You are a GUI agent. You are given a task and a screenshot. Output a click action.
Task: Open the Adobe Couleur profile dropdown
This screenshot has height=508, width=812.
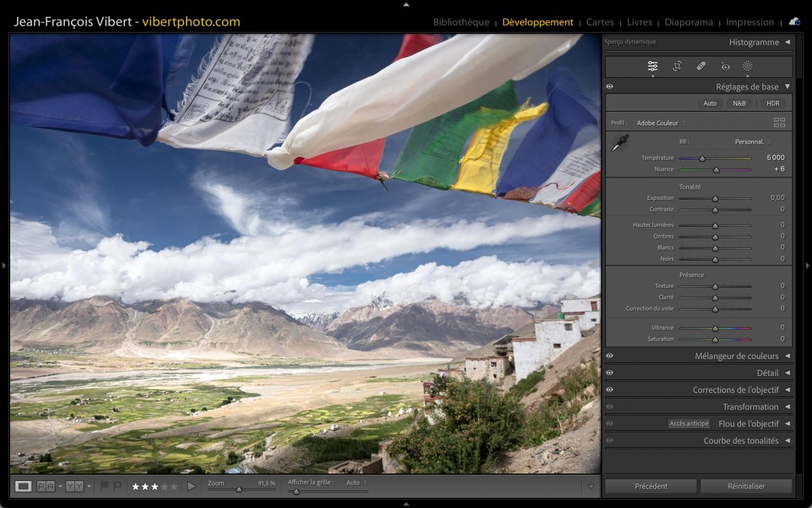(x=660, y=123)
